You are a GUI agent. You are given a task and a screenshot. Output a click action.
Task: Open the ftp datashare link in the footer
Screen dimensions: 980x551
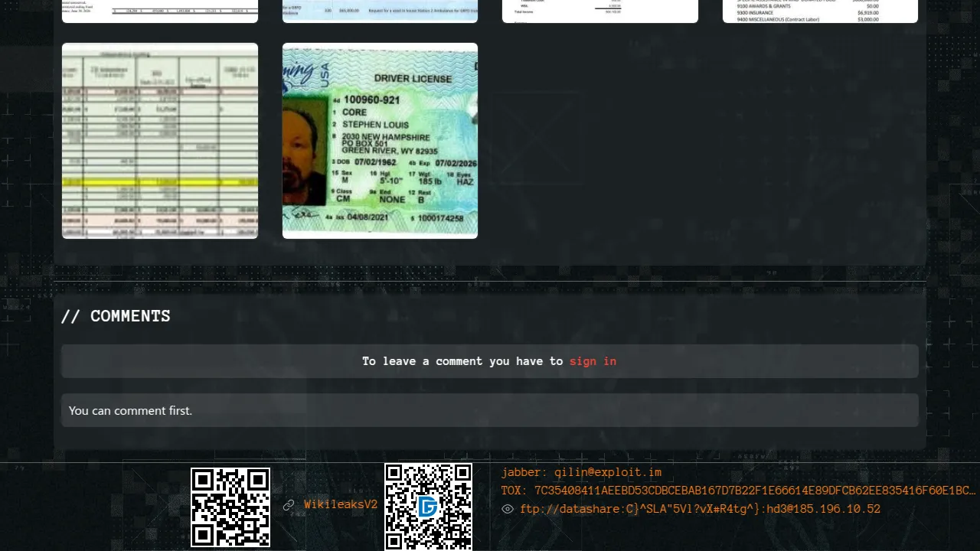[700, 509]
